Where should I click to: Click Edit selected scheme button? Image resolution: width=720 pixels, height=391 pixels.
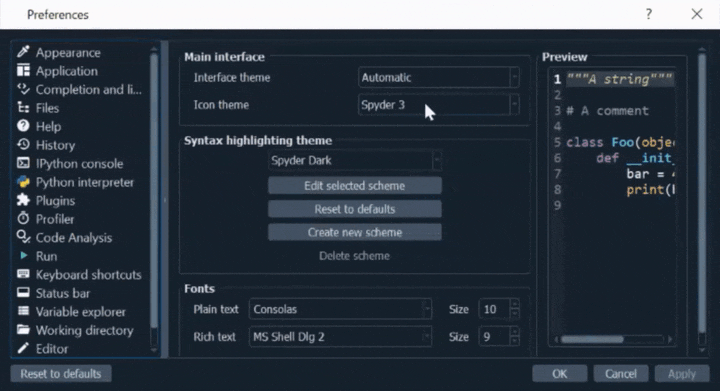(x=355, y=186)
